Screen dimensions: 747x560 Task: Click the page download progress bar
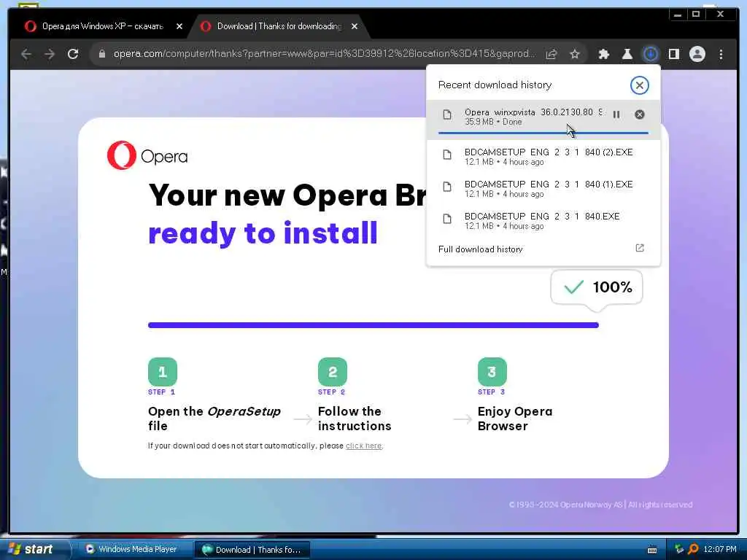point(373,325)
